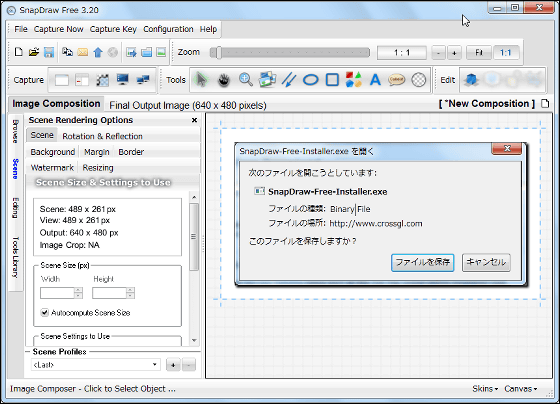
Task: Select the text A tool
Action: (375, 80)
